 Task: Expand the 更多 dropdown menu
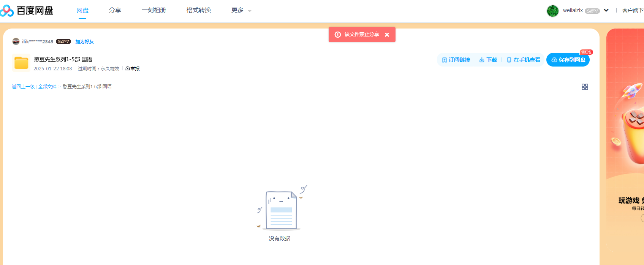pos(241,10)
